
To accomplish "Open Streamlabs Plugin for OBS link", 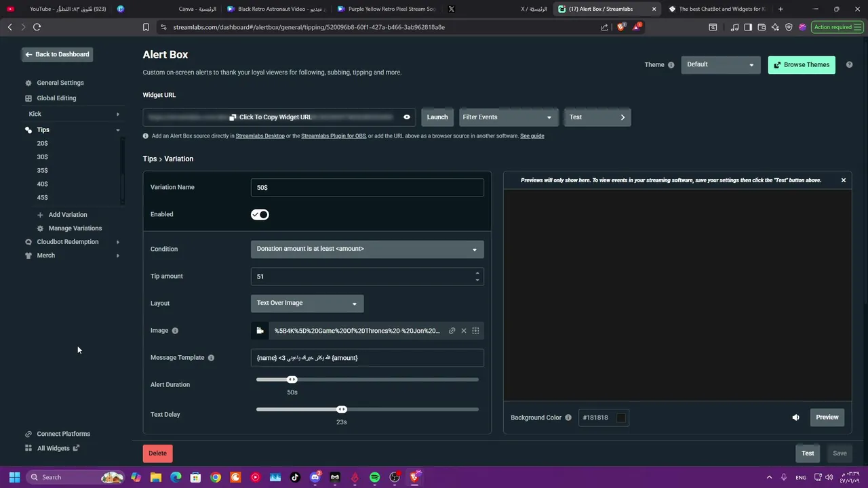I will pos(334,136).
